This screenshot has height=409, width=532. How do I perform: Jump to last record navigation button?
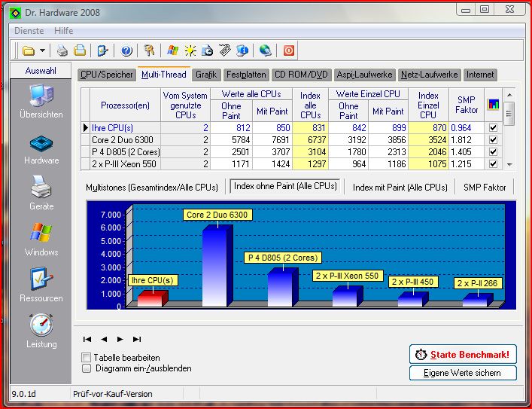[137, 339]
